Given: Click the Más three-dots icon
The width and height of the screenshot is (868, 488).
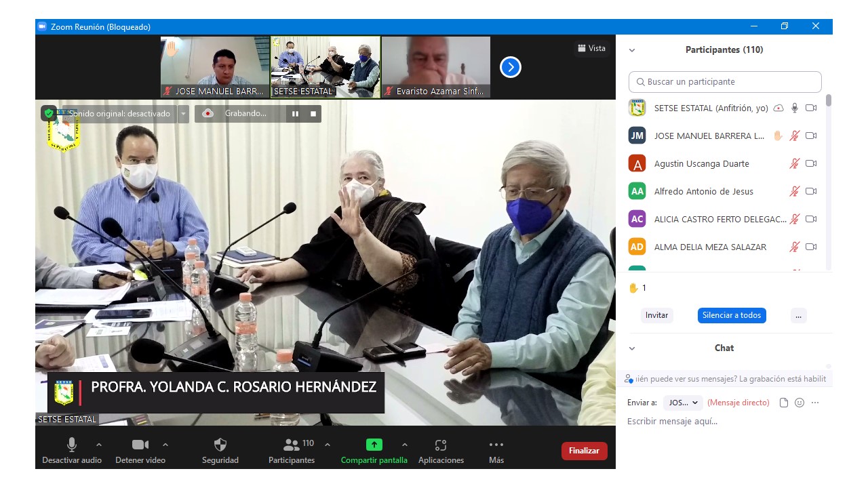Looking at the screenshot, I should click(x=496, y=445).
